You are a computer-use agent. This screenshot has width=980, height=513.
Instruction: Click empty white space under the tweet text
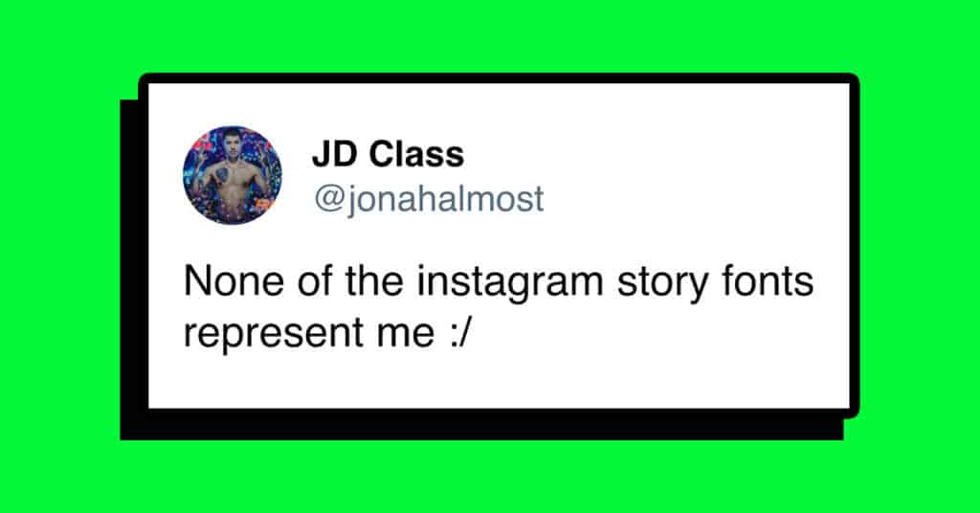pyautogui.click(x=499, y=381)
